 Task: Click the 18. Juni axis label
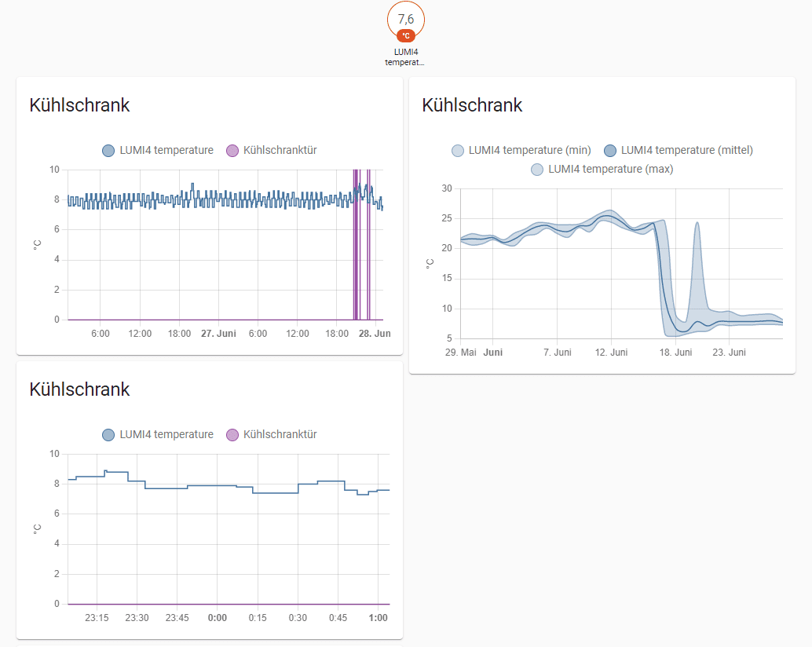675,353
